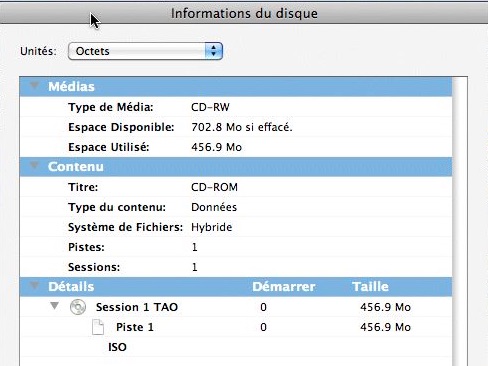Click the Contenu section header
The image size is (488, 366).
click(x=236, y=167)
